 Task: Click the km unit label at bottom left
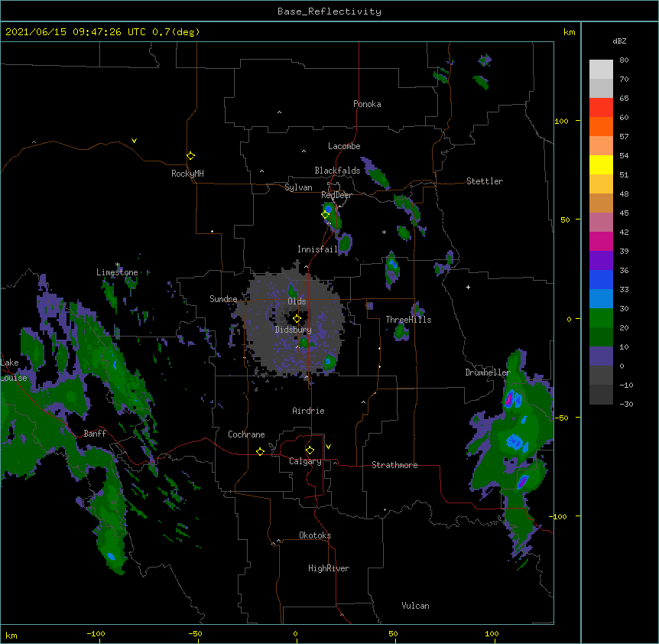tap(11, 635)
